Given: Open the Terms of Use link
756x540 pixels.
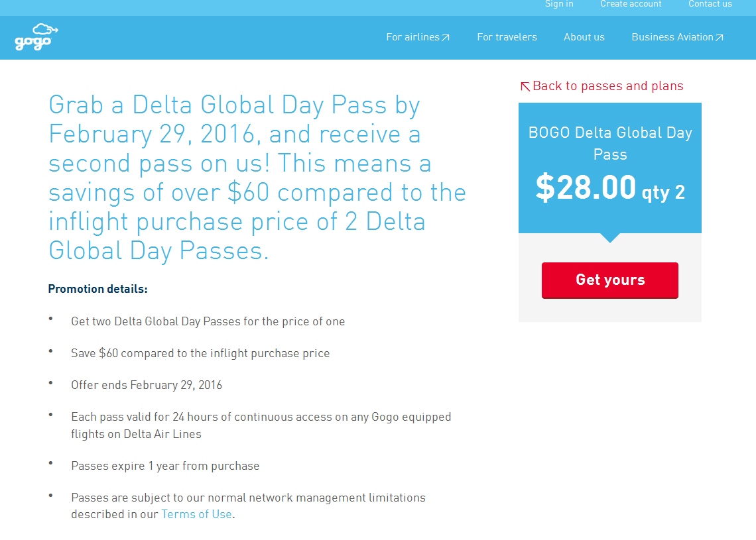Looking at the screenshot, I should pyautogui.click(x=196, y=514).
